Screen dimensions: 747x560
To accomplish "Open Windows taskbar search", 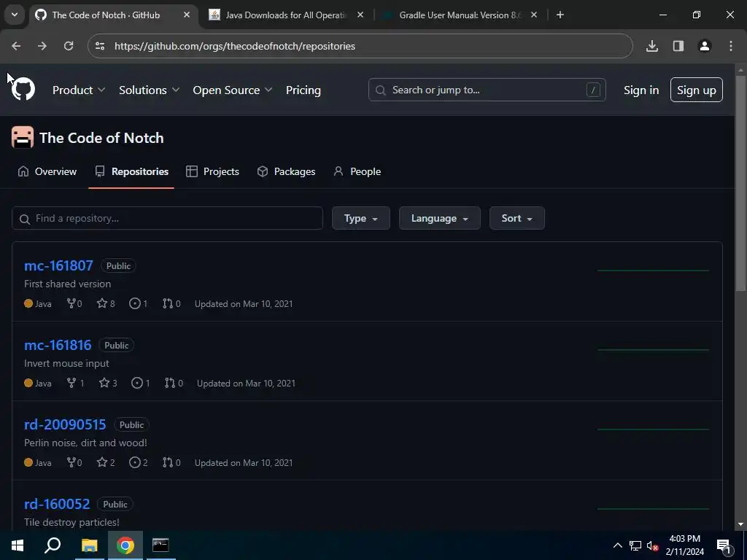I will pyautogui.click(x=53, y=545).
